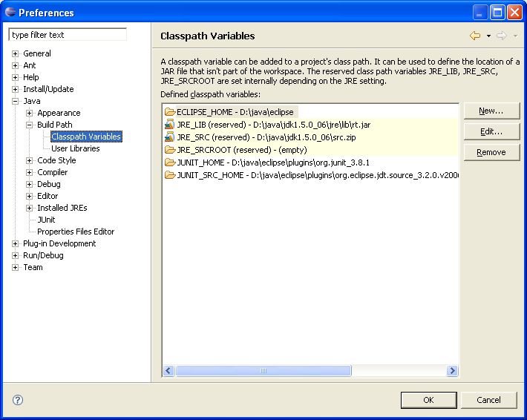This screenshot has width=527, height=420.
Task: Click the Edit... button
Action: point(491,131)
